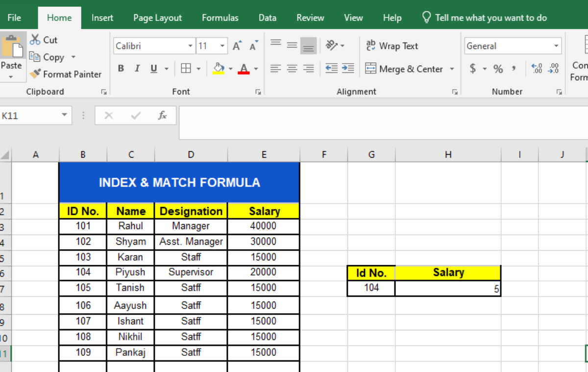Open Clipboard group dialog launcher

(x=104, y=92)
